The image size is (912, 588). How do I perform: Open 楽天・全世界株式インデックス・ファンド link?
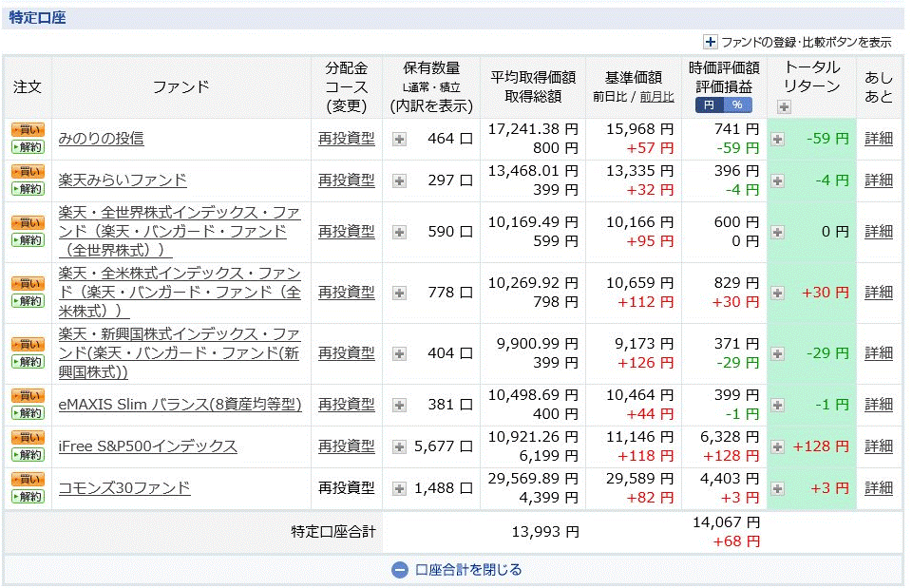point(180,232)
